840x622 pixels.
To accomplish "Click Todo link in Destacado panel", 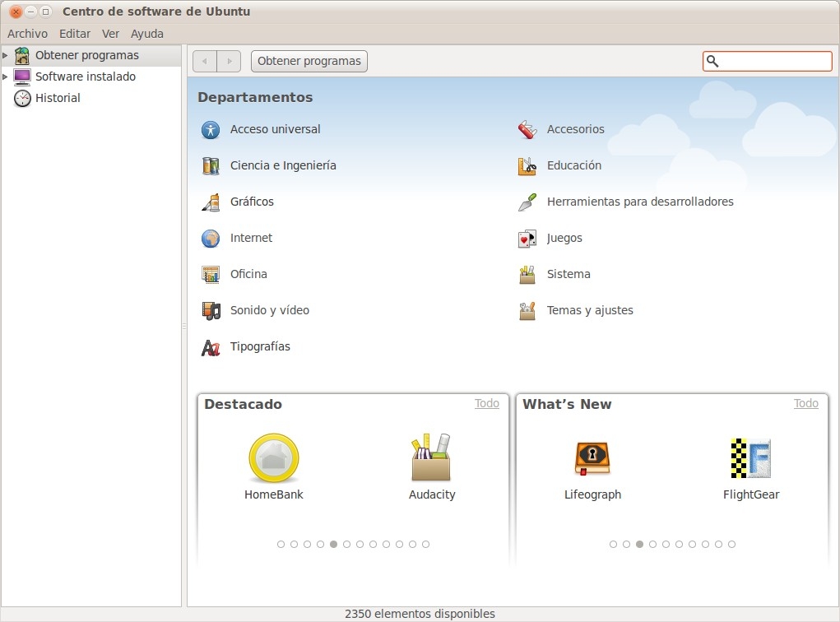I will [x=486, y=403].
